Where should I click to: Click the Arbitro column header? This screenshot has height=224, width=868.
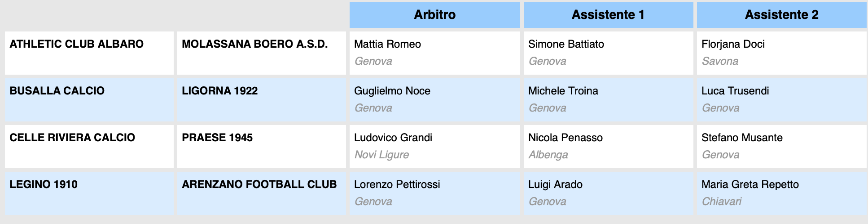(x=434, y=15)
